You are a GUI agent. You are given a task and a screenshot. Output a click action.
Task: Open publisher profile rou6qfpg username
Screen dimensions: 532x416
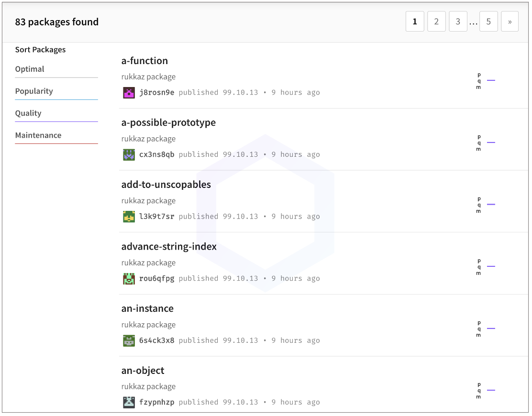coord(156,279)
